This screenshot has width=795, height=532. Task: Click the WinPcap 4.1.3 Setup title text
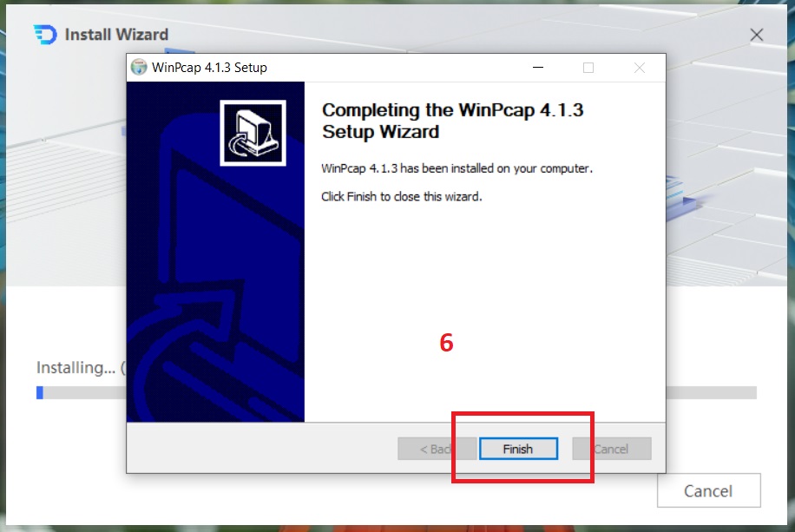[209, 68]
